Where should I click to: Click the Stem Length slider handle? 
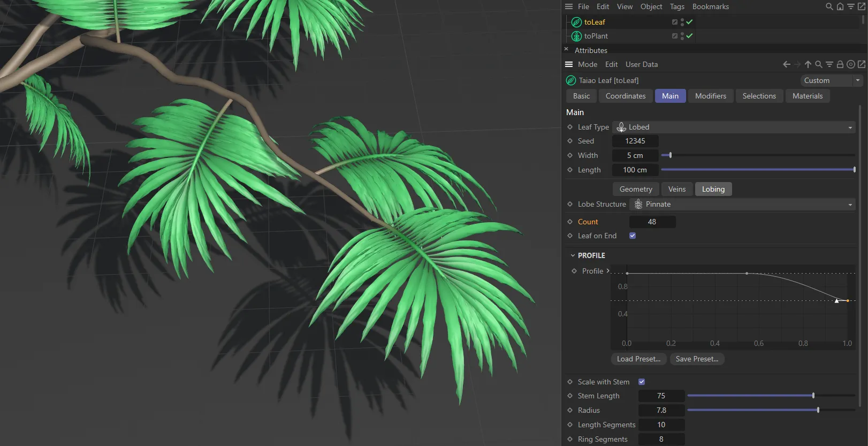point(813,396)
